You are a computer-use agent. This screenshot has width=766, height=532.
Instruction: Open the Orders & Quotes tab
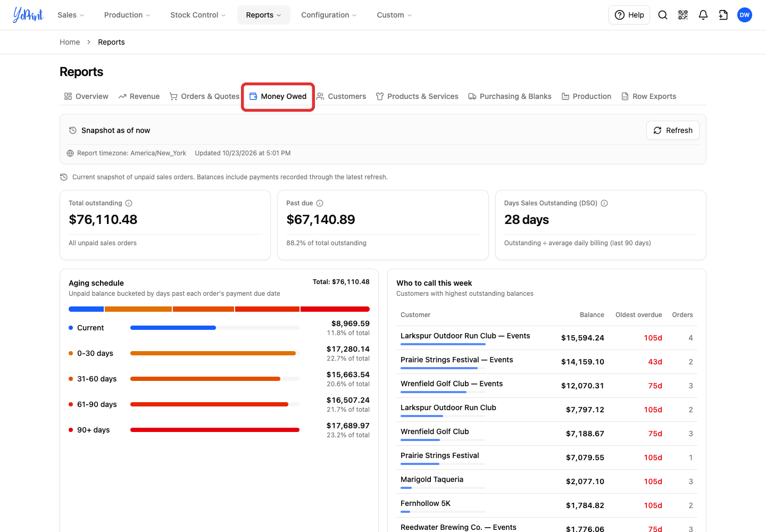pyautogui.click(x=204, y=96)
